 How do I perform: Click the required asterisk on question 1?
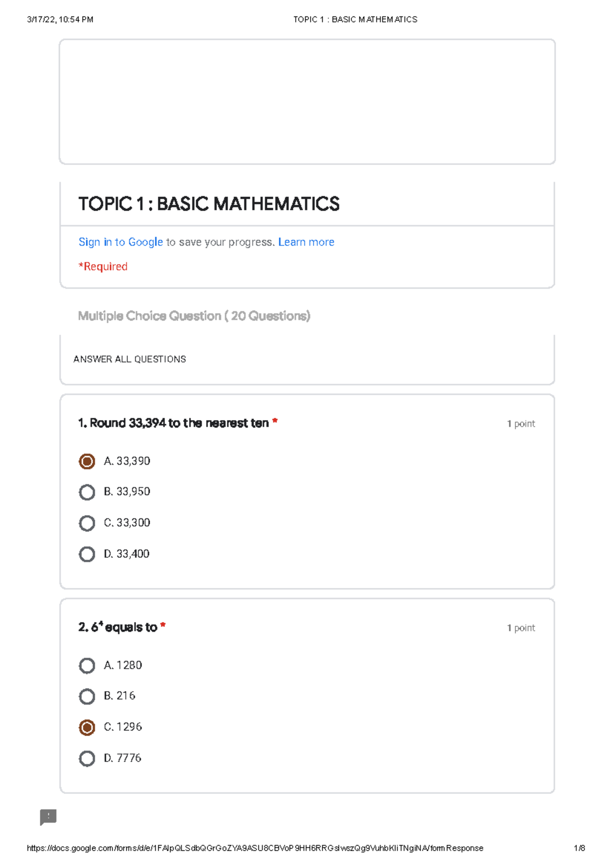(x=276, y=420)
